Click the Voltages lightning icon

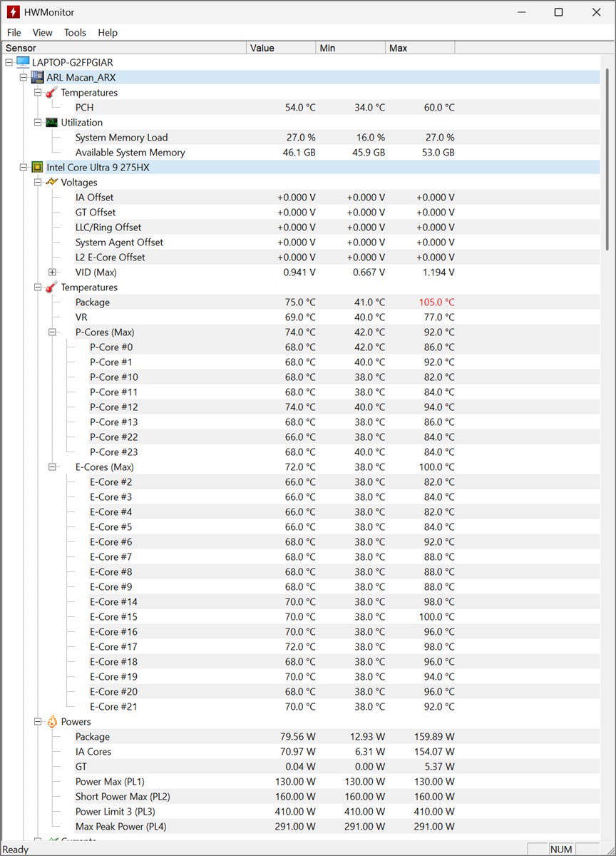51,183
